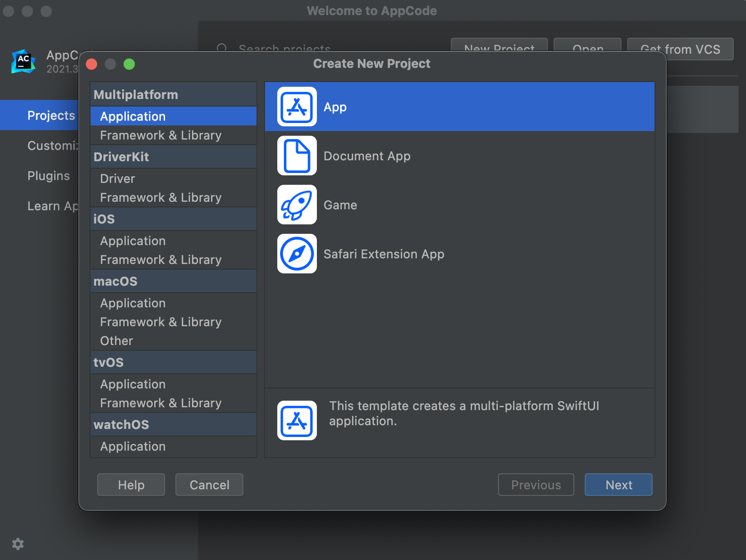The height and width of the screenshot is (560, 746).
Task: Click Search projects field in Welcome window
Action: click(285, 48)
